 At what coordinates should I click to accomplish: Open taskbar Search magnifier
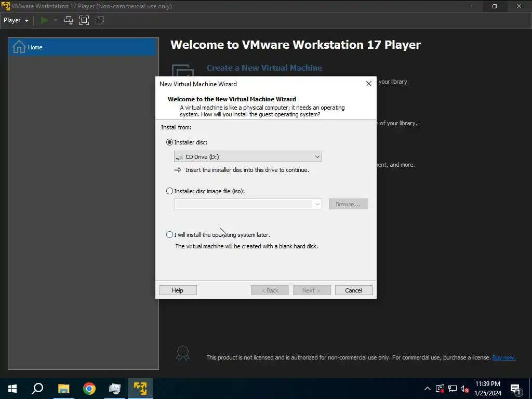click(x=37, y=389)
